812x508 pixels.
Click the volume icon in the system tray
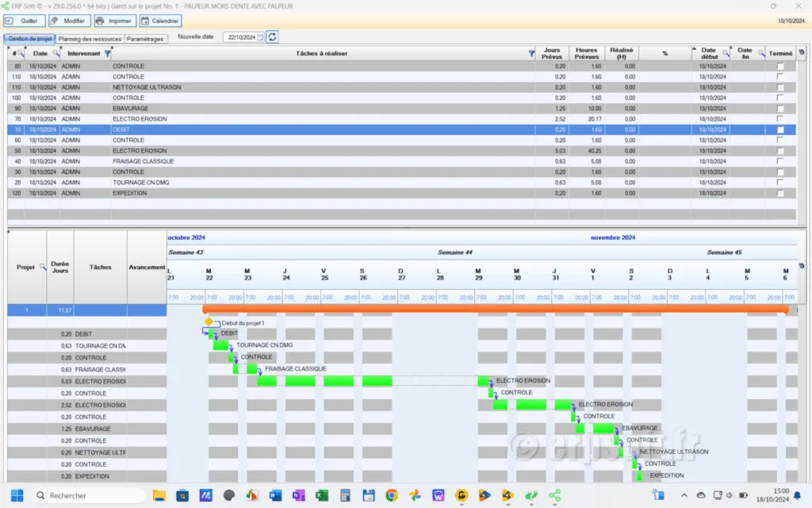(x=730, y=495)
